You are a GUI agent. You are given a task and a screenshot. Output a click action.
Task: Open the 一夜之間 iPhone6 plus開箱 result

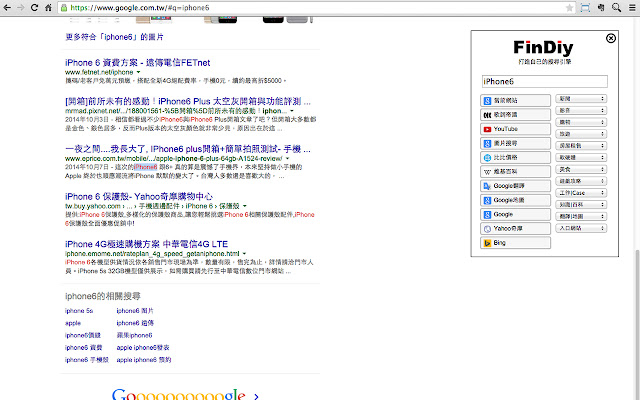pyautogui.click(x=188, y=149)
